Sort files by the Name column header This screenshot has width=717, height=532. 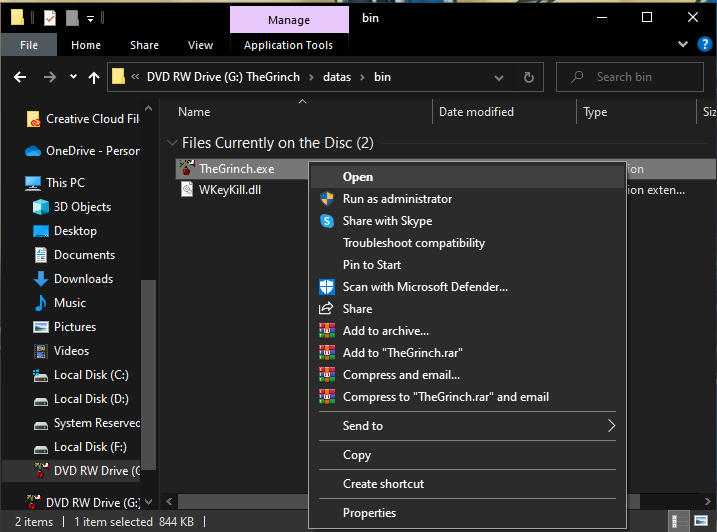(x=194, y=112)
